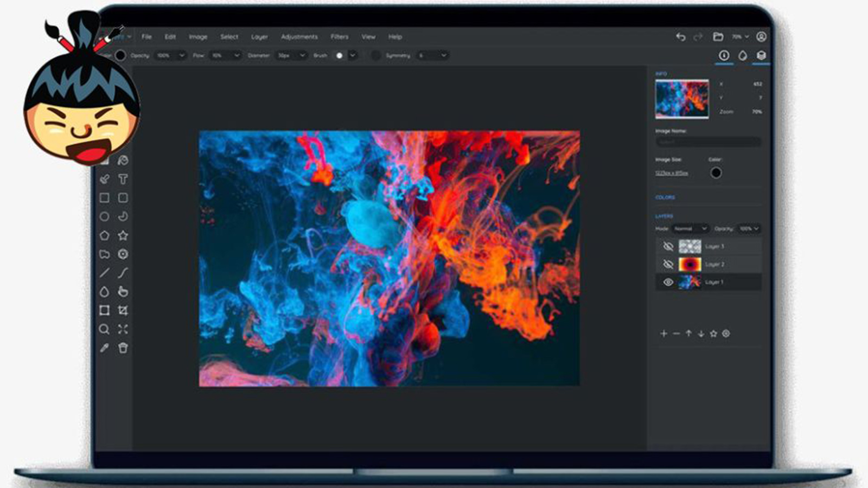Select the Clone Stamp tool
This screenshot has height=488, width=868.
[x=104, y=179]
